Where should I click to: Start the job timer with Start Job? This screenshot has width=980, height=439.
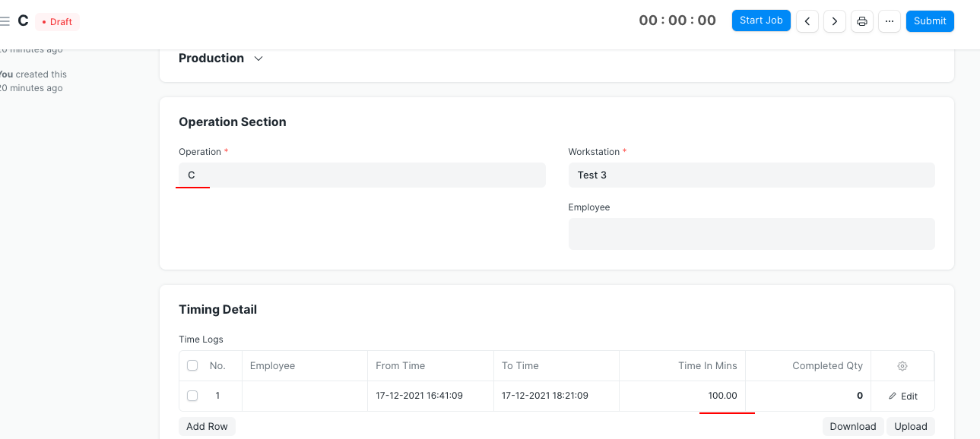pos(761,21)
